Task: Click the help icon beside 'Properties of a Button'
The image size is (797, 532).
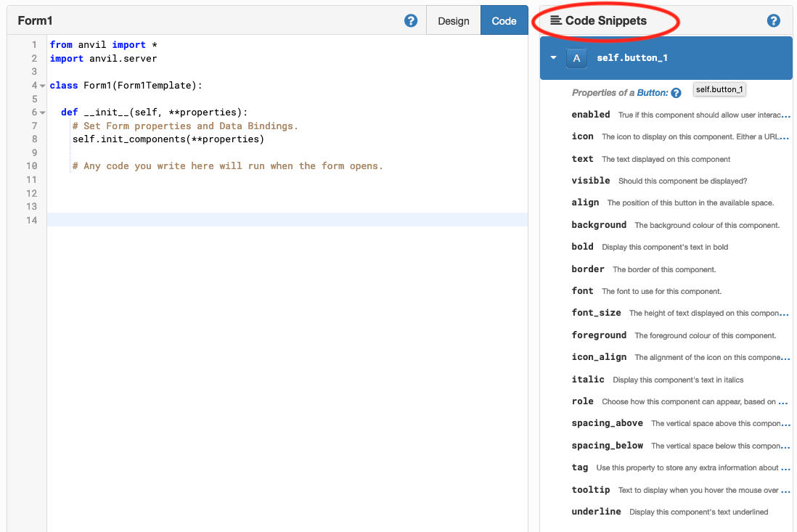Action: [677, 93]
